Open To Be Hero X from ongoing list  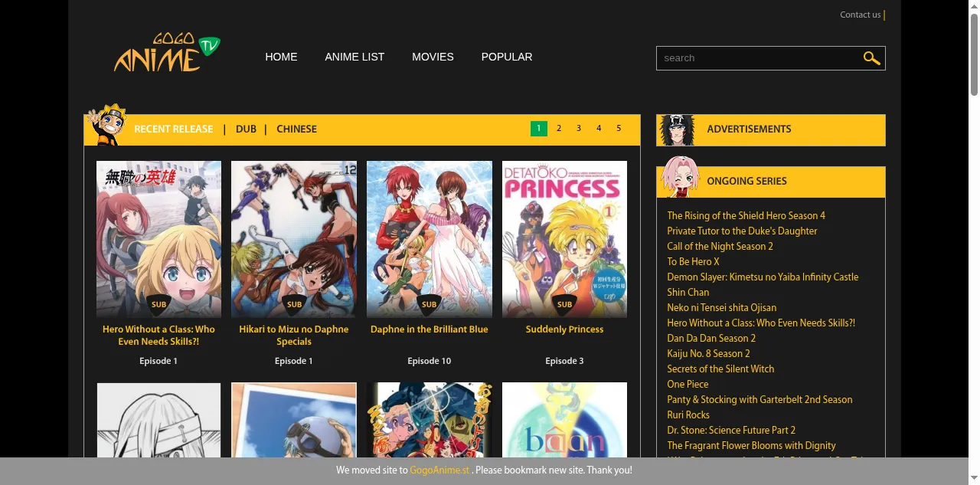pyautogui.click(x=693, y=262)
